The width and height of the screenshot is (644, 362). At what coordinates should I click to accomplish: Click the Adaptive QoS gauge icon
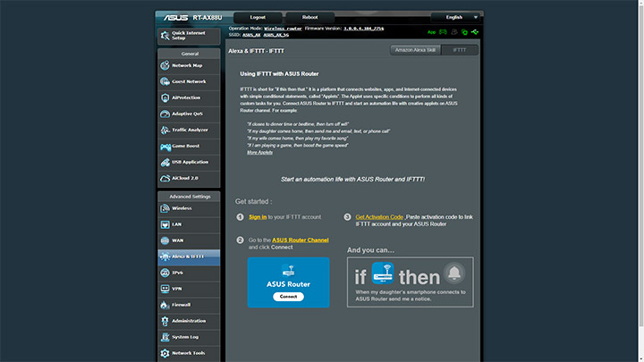tap(165, 114)
